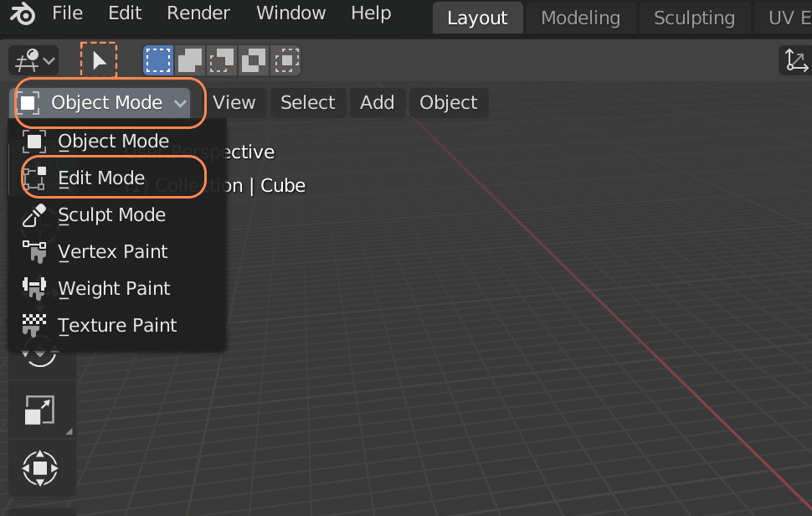Screen dimensions: 812x516
Task: Choose Intersect selection mode
Action: coord(285,60)
